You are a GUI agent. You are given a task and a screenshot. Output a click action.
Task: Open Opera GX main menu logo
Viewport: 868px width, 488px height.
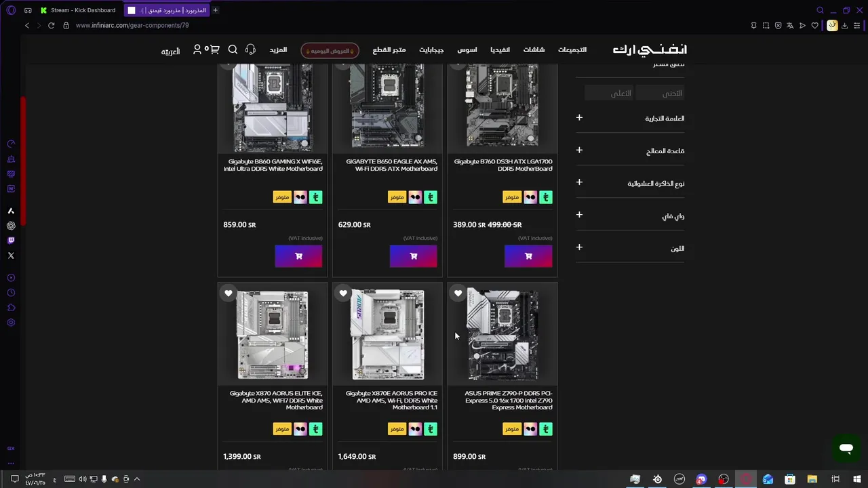click(x=11, y=10)
